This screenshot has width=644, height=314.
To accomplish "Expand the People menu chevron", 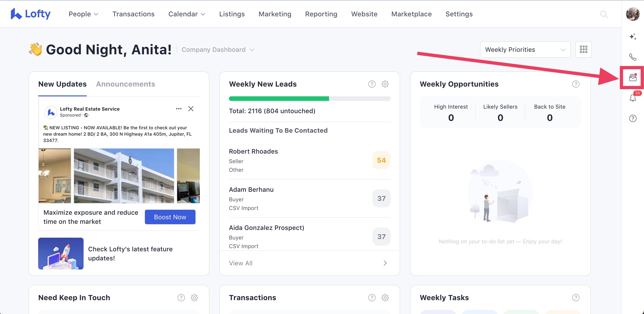I will click(96, 14).
